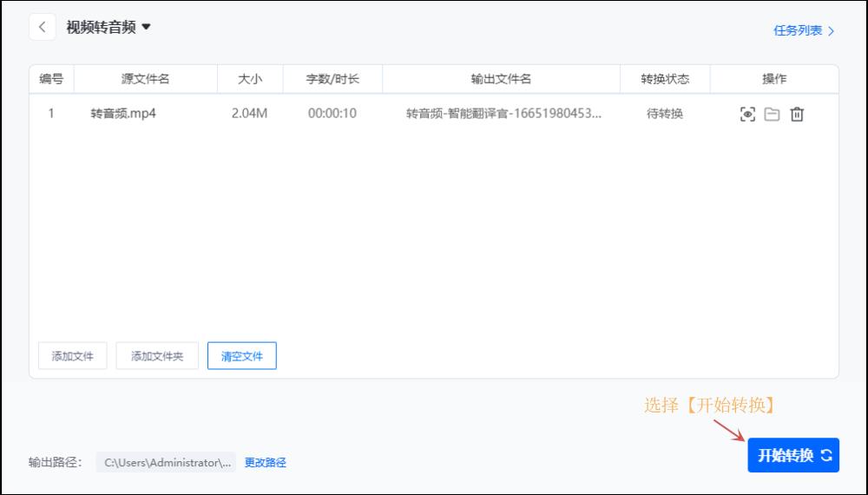Click the 转换状态 column header
This screenshot has height=495, width=868.
coord(665,79)
